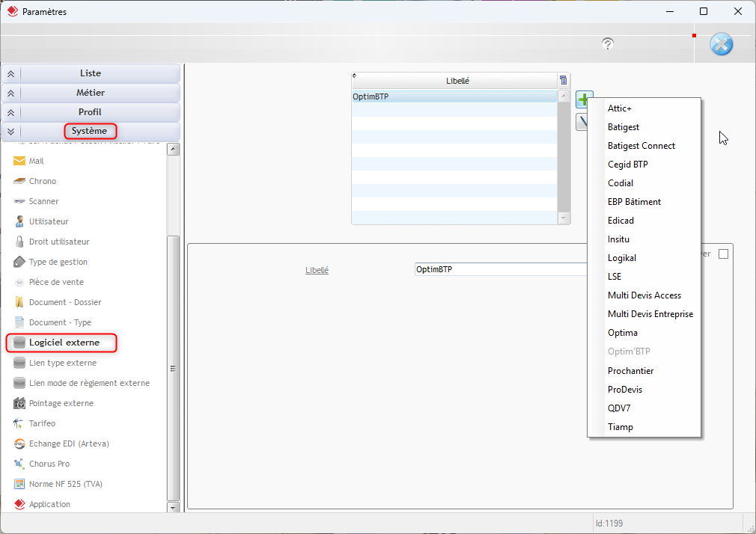Open Utilisateur via its person icon
The height and width of the screenshot is (534, 756).
(x=19, y=221)
